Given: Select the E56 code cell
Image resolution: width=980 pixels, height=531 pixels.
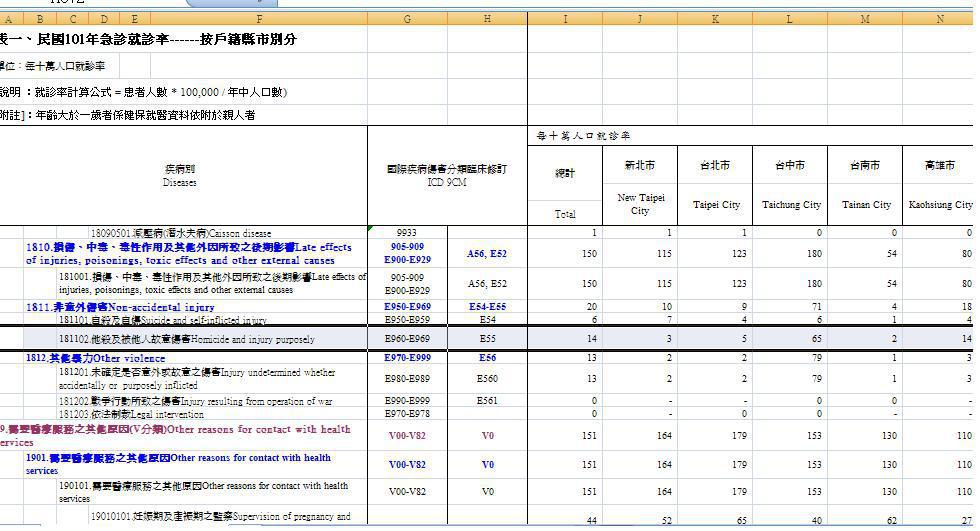Looking at the screenshot, I should (x=488, y=358).
